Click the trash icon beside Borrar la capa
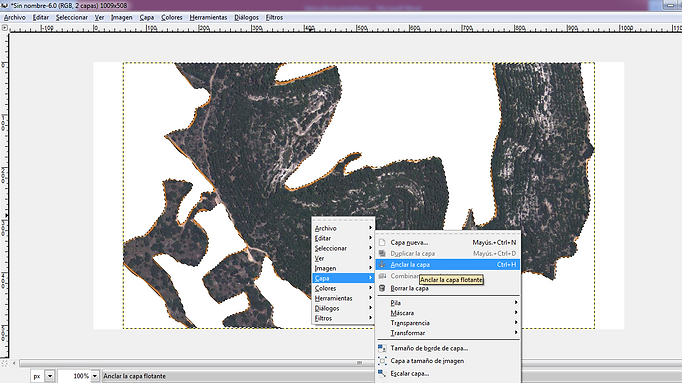Image resolution: width=682 pixels, height=383 pixels. click(x=382, y=288)
